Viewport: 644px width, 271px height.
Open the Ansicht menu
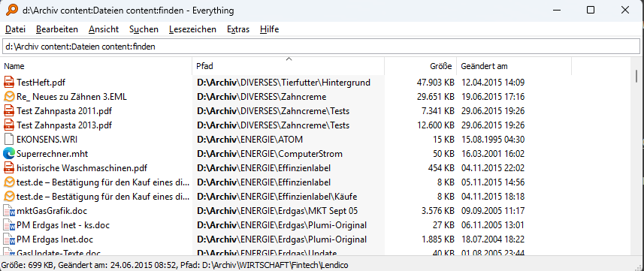[104, 29]
